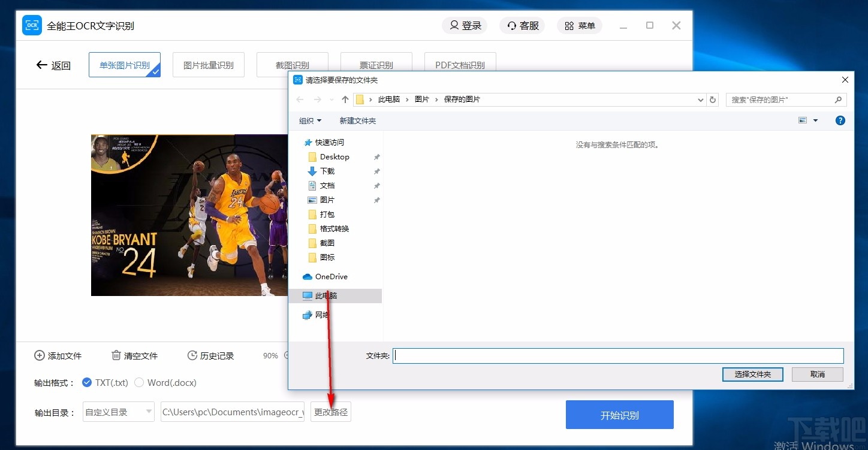The image size is (868, 450).
Task: Click the 登录 login icon
Action: [x=454, y=25]
